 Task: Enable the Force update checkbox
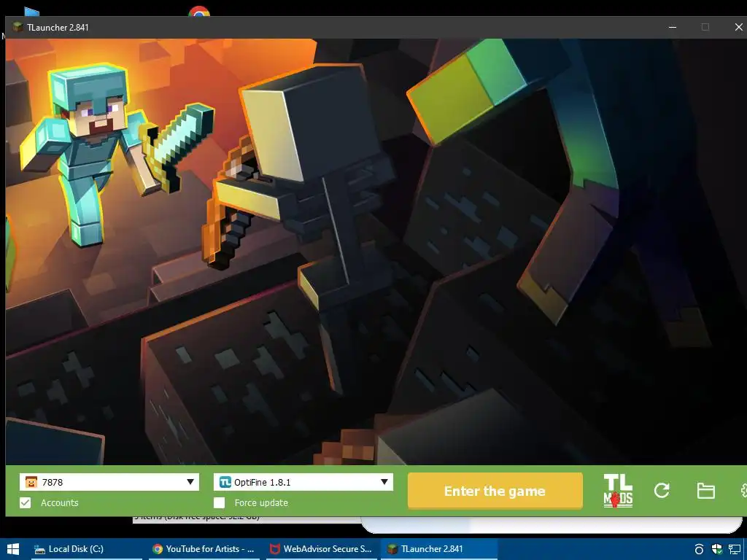pos(219,503)
